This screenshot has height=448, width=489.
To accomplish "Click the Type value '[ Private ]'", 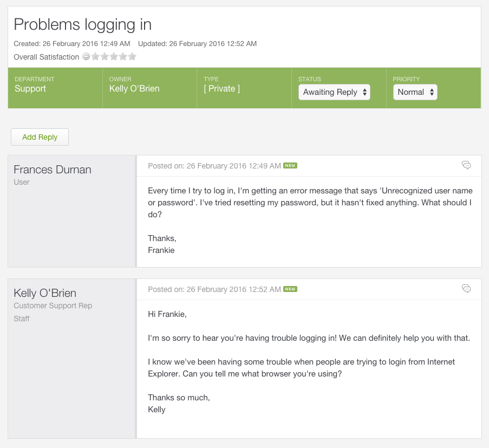I will coord(221,89).
